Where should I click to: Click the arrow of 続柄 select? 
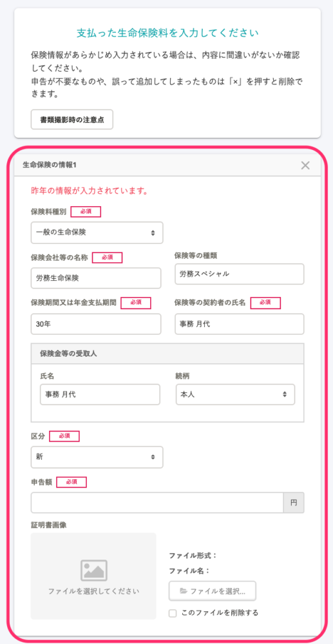point(284,394)
